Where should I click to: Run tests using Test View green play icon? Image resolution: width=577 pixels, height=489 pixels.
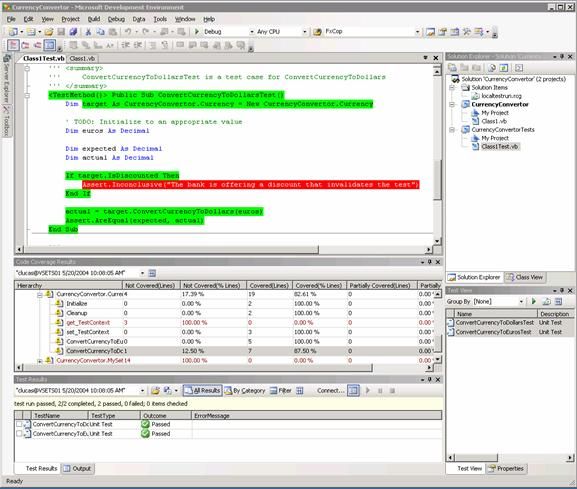(534, 302)
